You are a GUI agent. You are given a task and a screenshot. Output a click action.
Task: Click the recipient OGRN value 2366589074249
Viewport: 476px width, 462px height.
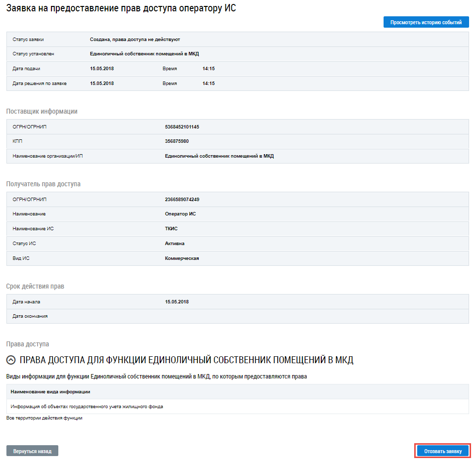[182, 200]
